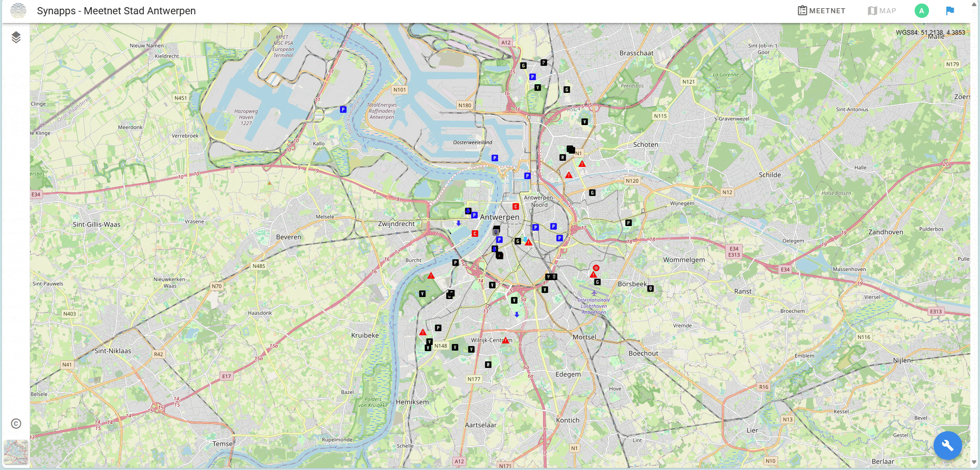The height and width of the screenshot is (470, 980).
Task: Switch to the MEETNET tab
Action: 821,11
